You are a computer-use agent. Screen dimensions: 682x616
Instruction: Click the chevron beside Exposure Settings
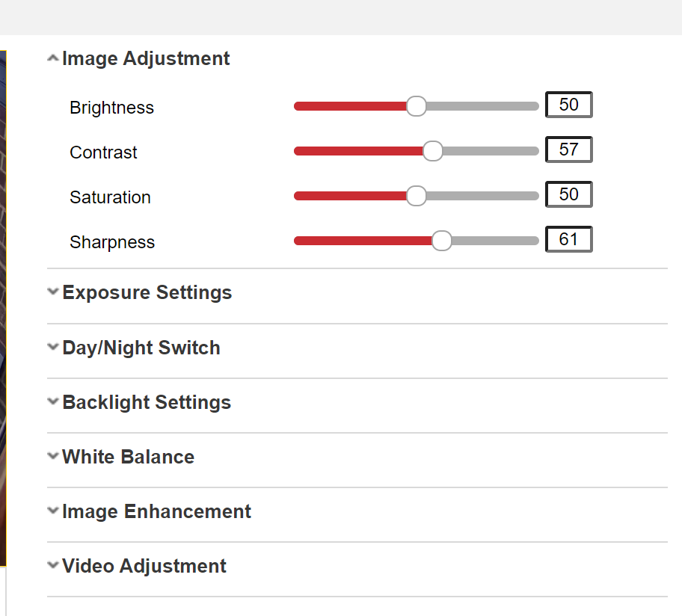pos(52,292)
